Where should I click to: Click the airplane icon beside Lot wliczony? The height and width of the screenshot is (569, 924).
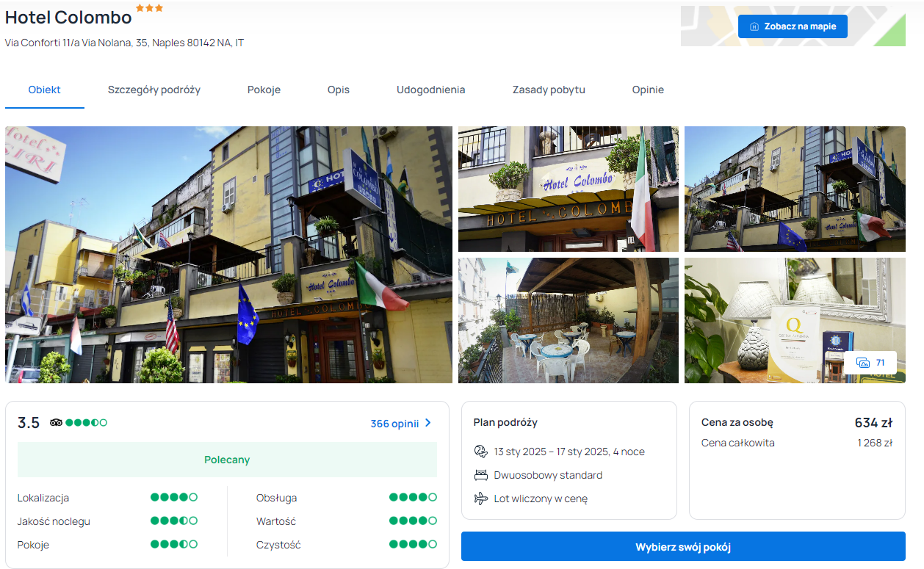[481, 499]
